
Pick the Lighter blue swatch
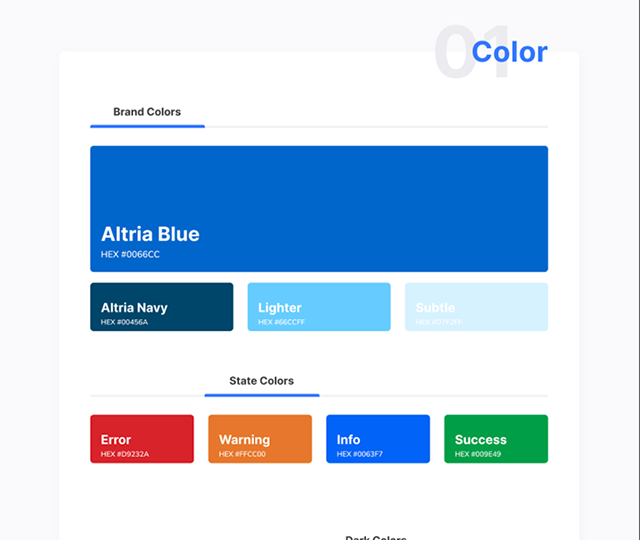tap(319, 307)
